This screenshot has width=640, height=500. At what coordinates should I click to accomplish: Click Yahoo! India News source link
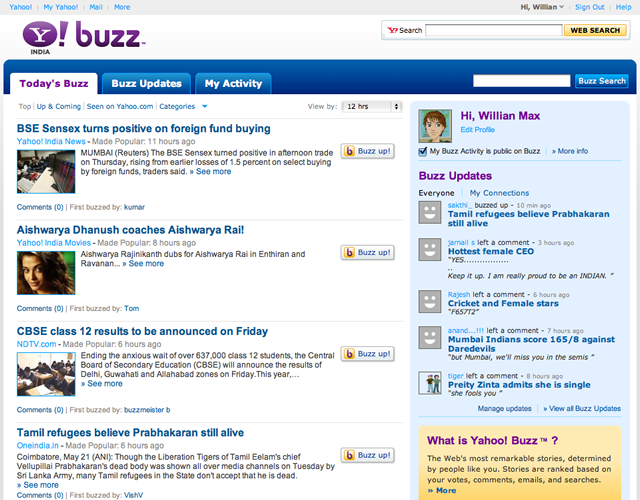51,142
